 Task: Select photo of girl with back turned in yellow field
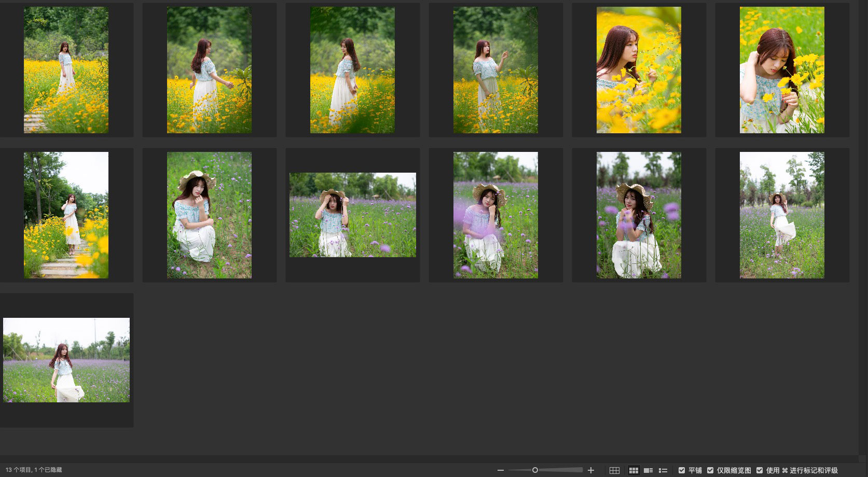209,70
